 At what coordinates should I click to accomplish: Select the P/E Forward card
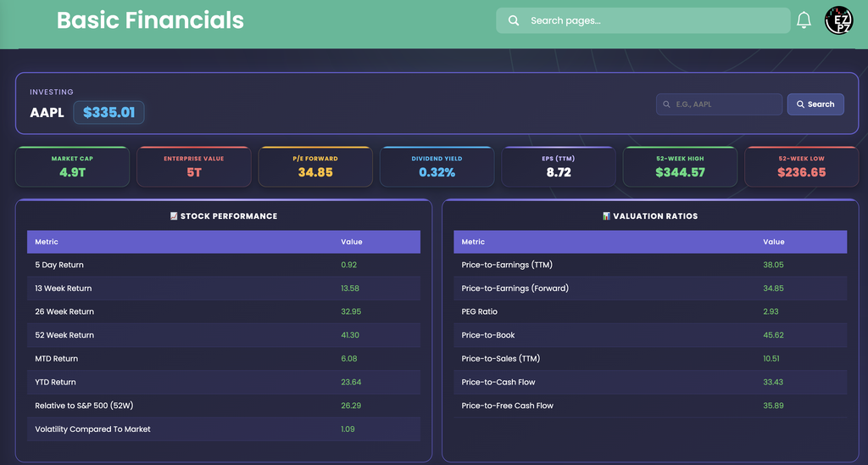tap(315, 167)
